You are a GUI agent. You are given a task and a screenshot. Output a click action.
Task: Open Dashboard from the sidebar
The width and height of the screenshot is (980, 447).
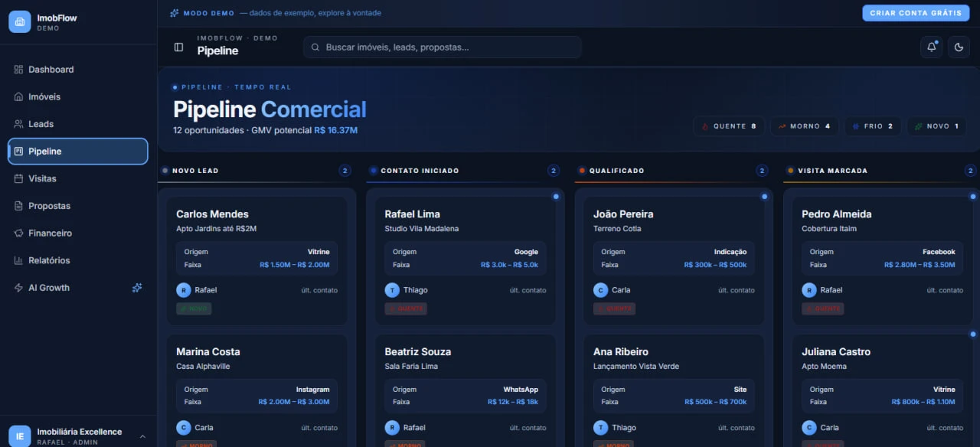(x=77, y=70)
